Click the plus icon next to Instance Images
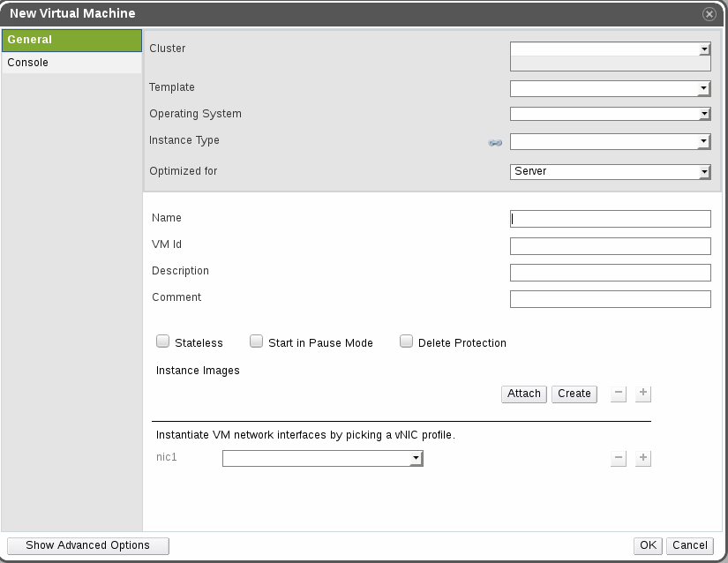Screen dimensions: 728x563 [x=643, y=394]
